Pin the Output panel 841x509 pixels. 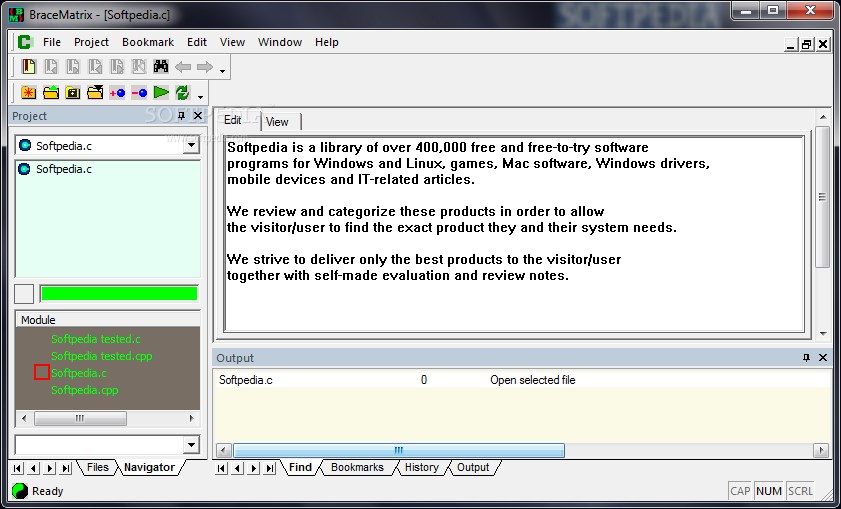(806, 357)
